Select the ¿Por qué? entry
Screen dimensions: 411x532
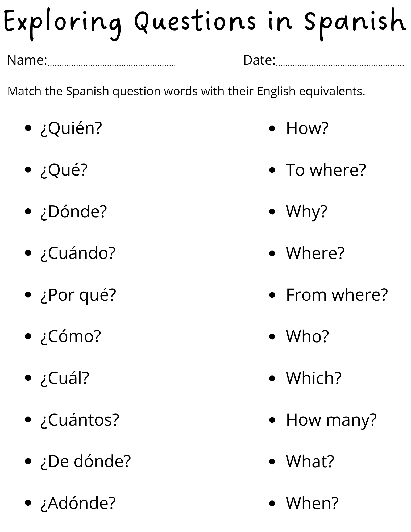pos(78,295)
